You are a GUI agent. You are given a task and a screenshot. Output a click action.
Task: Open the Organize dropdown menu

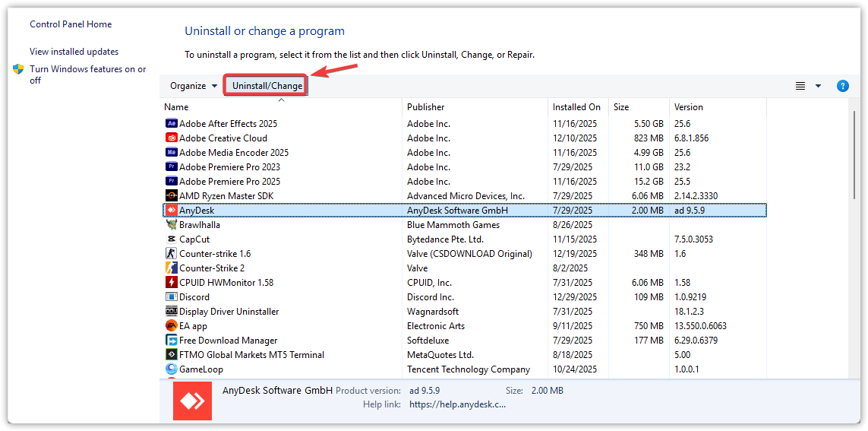pos(194,86)
